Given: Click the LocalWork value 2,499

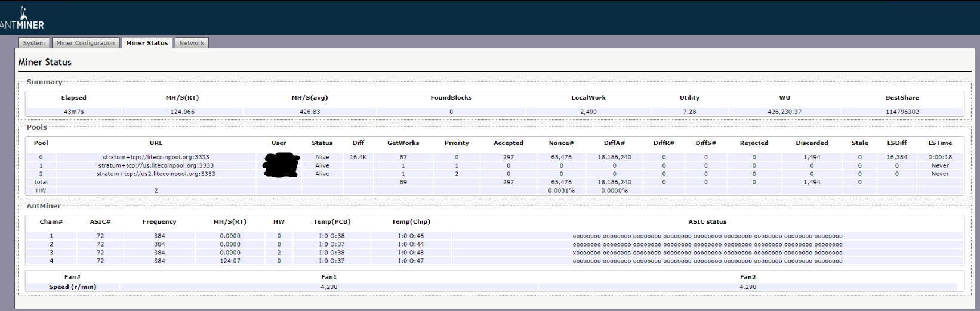Looking at the screenshot, I should 588,112.
